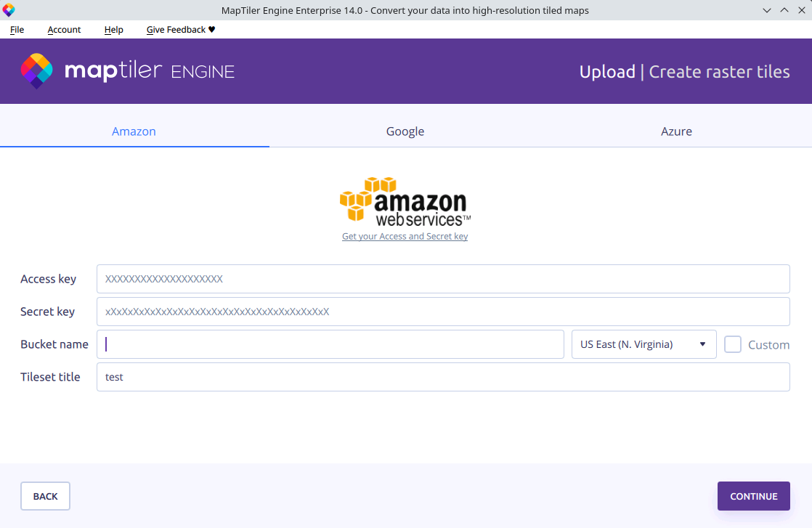Follow the Get your Access and Secret key link
Screen dimensions: 812x528
click(x=405, y=237)
